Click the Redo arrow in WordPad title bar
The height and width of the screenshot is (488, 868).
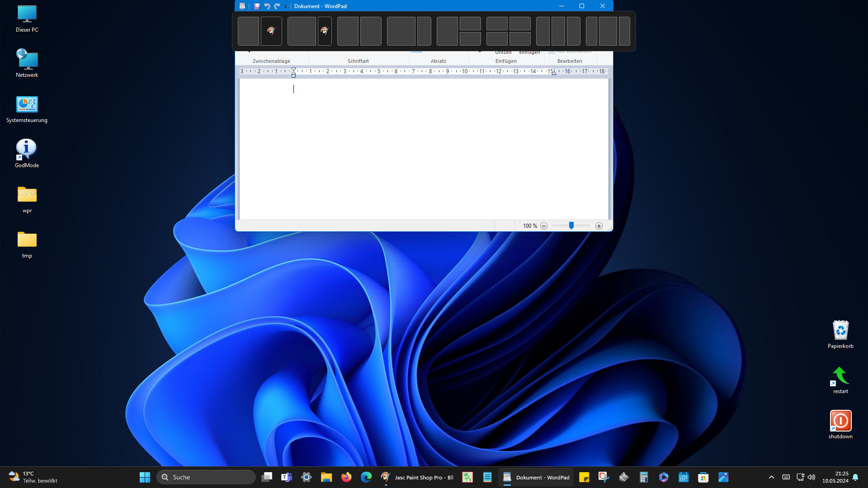coord(277,6)
